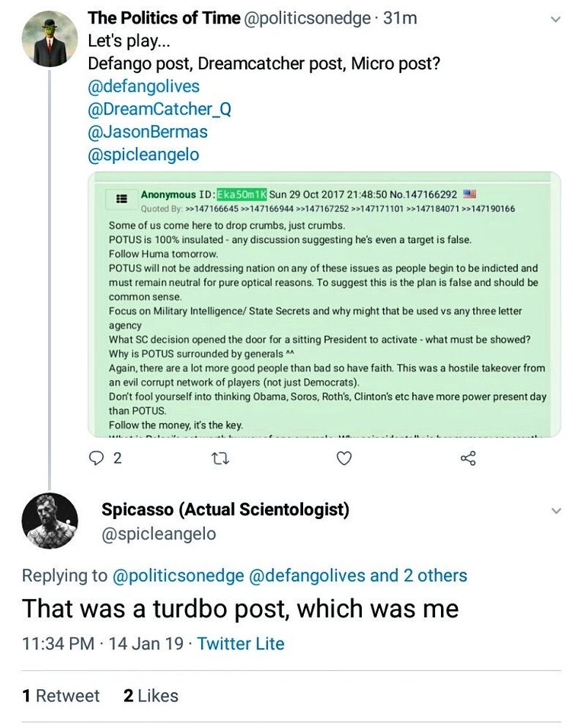Retweet The Politics of Time tweet
This screenshot has height=728, width=585.
click(x=219, y=458)
